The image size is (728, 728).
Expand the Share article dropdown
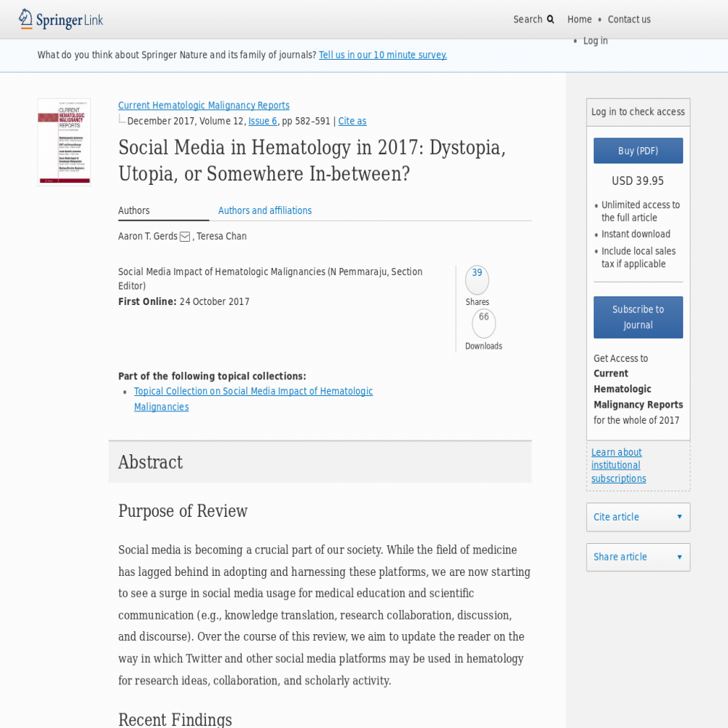638,557
